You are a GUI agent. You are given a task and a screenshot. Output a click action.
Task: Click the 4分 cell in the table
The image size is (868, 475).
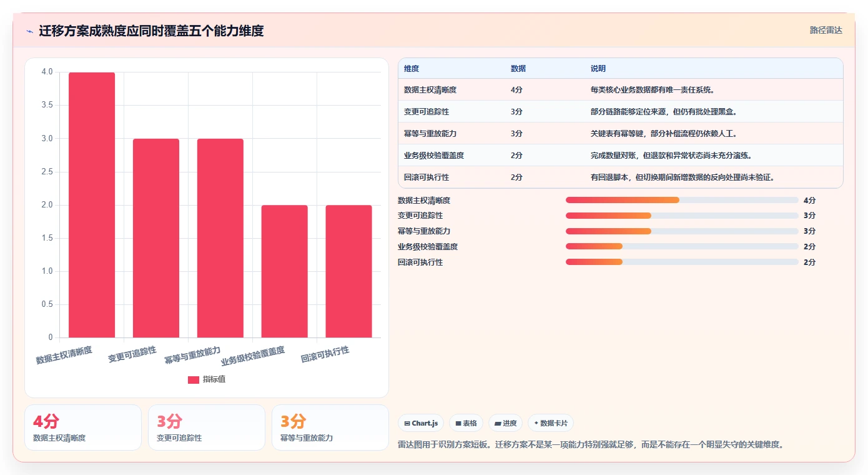516,90
